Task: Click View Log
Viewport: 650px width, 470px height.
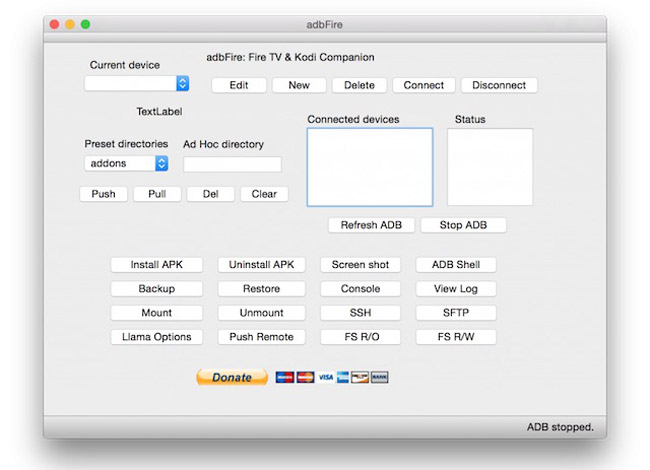Action: pos(456,289)
